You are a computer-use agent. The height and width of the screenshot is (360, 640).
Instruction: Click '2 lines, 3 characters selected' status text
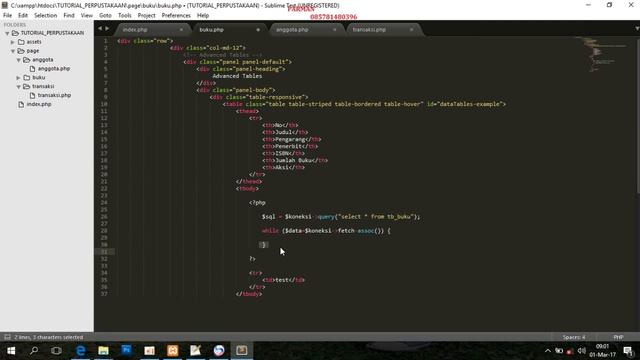(49, 337)
